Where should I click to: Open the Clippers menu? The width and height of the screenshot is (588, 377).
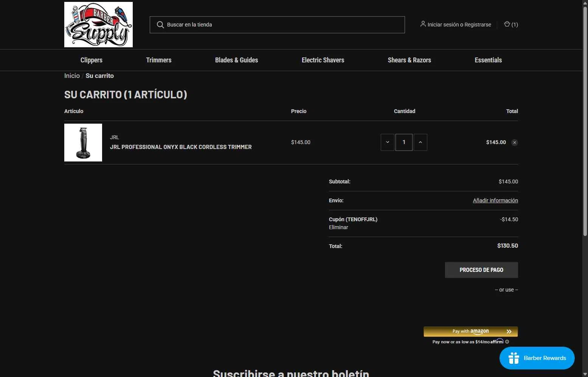(x=92, y=60)
